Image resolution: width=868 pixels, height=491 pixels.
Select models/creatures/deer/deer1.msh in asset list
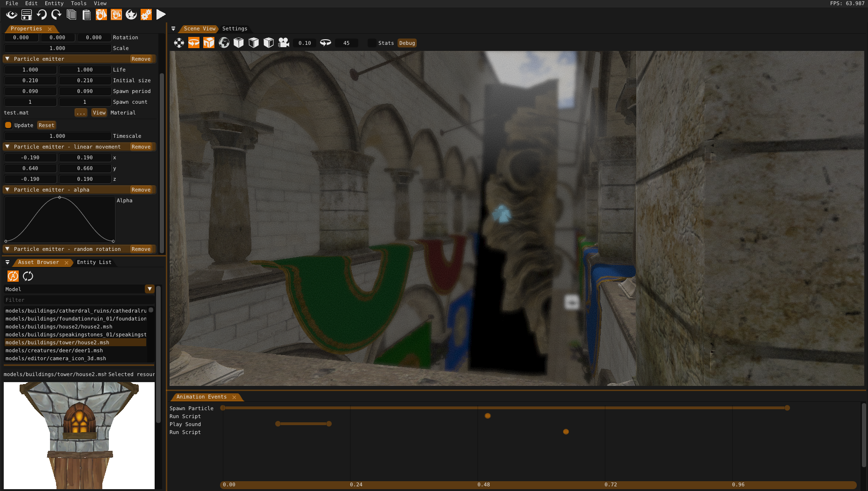click(x=54, y=350)
